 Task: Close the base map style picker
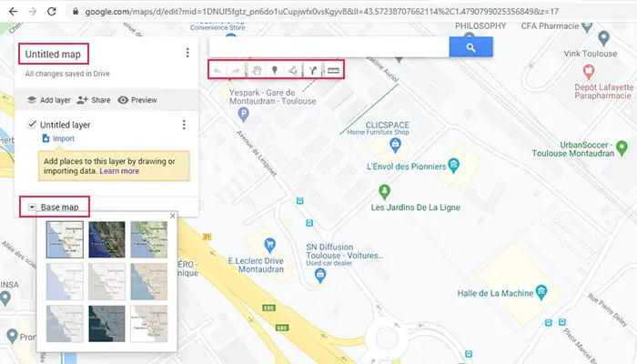(x=173, y=217)
